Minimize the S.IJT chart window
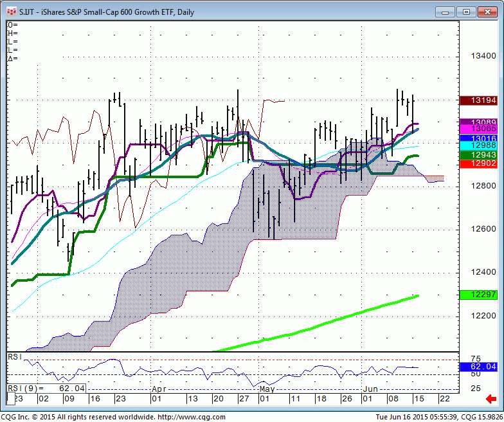Image resolution: width=504 pixels, height=422 pixels. point(445,12)
